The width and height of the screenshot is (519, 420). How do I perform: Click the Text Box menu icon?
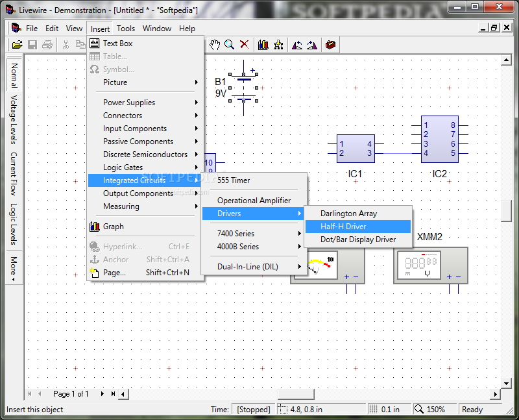click(94, 43)
